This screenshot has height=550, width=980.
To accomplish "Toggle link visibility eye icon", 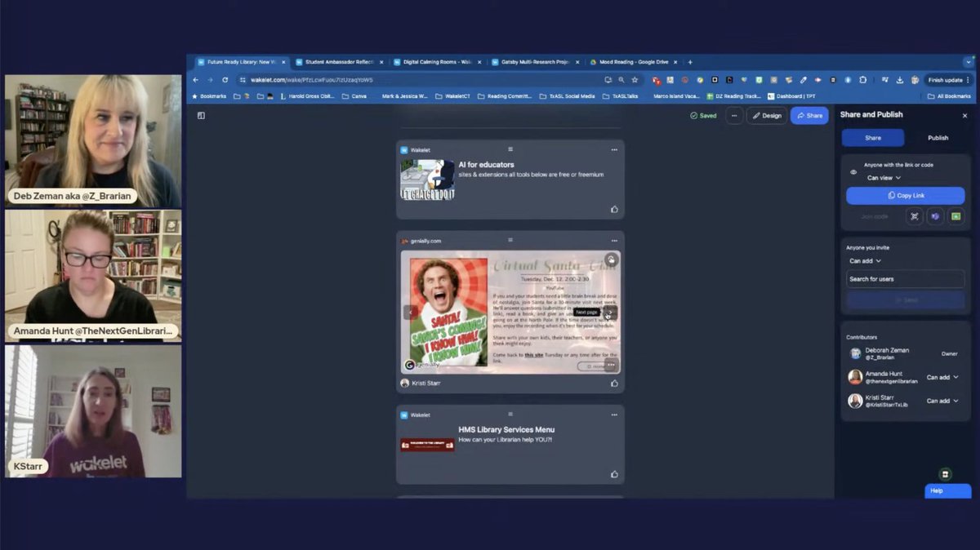I will [853, 172].
